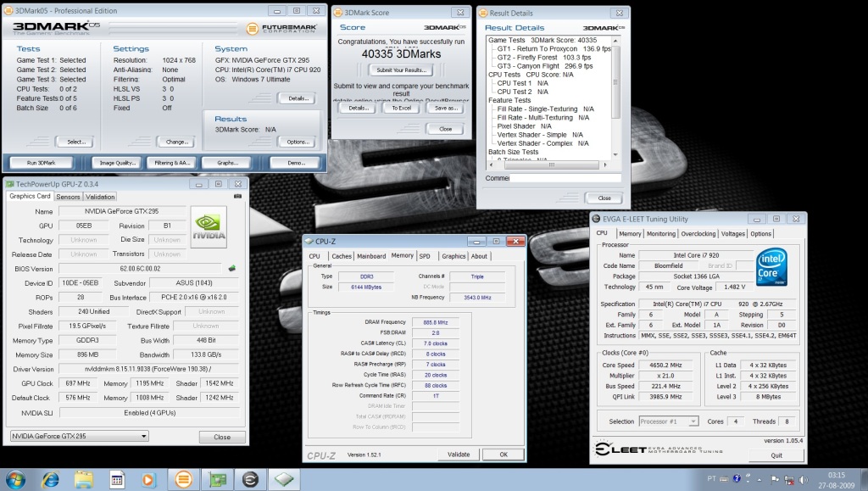The image size is (868, 491).
Task: Open the Action Center flag icon
Action: coord(775,479)
